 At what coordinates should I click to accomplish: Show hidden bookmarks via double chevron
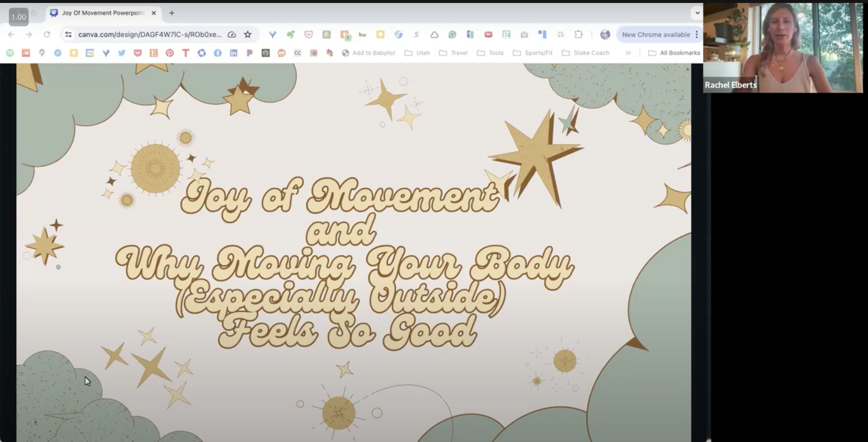coord(628,53)
